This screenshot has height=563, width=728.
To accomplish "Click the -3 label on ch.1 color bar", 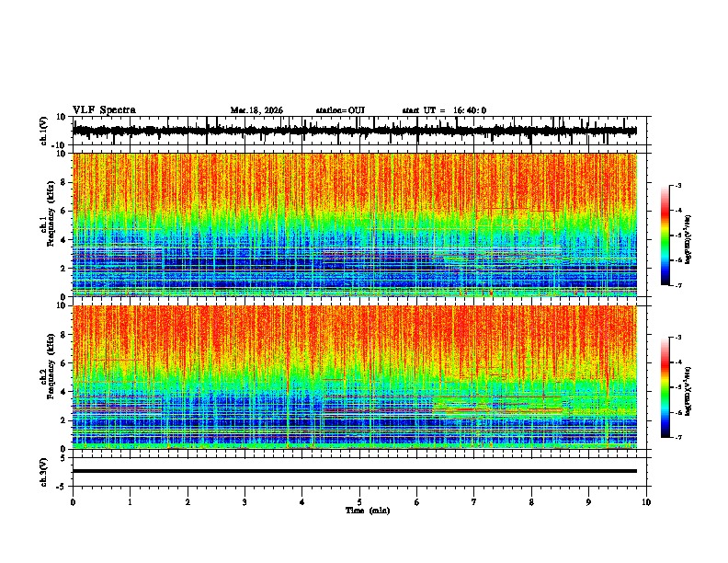I will (x=678, y=186).
